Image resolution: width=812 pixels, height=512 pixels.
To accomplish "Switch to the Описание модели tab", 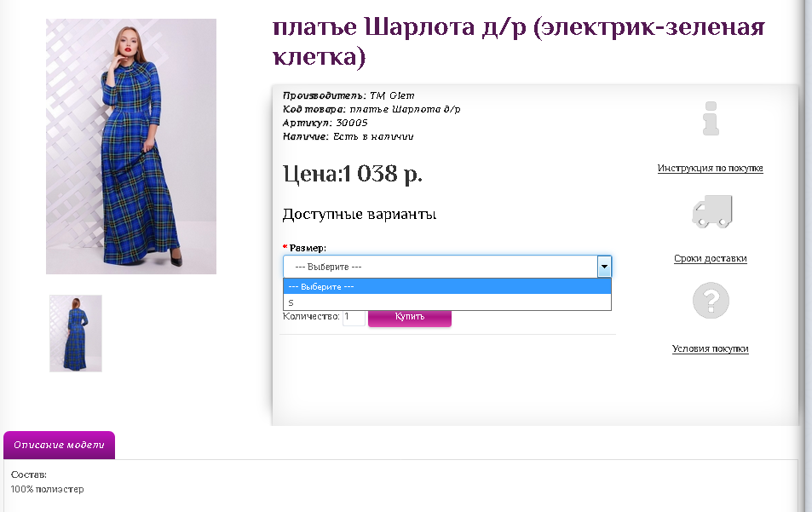I will (x=59, y=445).
